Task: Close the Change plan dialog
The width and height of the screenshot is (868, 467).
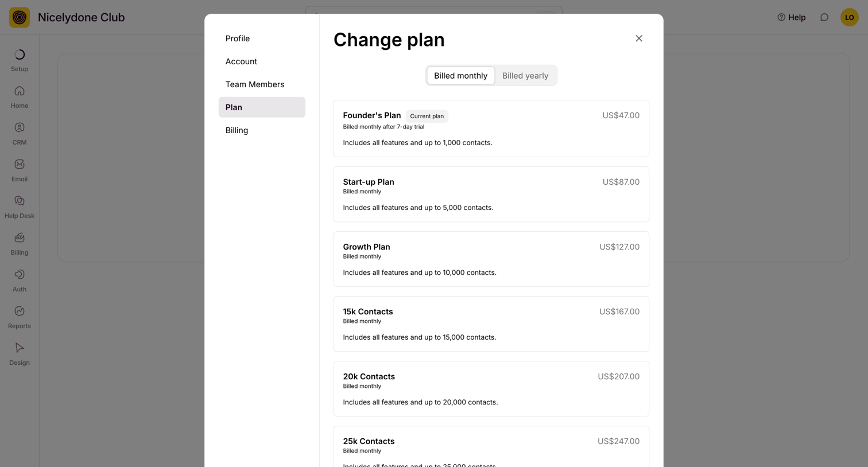Action: tap(639, 38)
